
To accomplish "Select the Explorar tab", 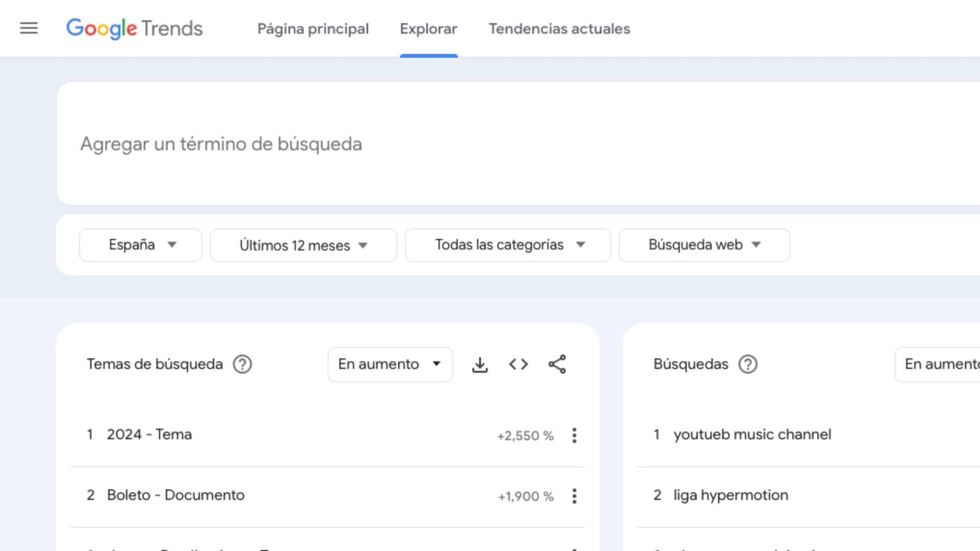I will [x=429, y=29].
